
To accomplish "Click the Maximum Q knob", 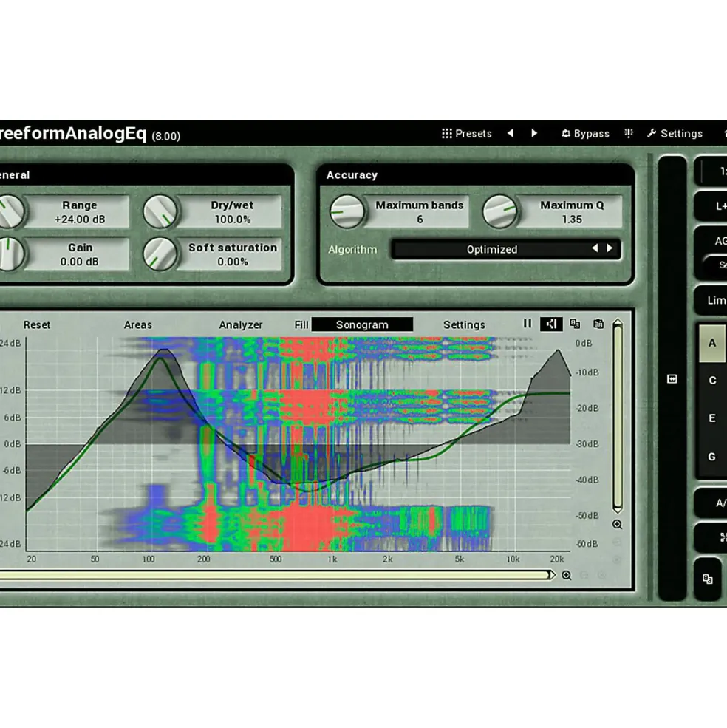I will 499,211.
